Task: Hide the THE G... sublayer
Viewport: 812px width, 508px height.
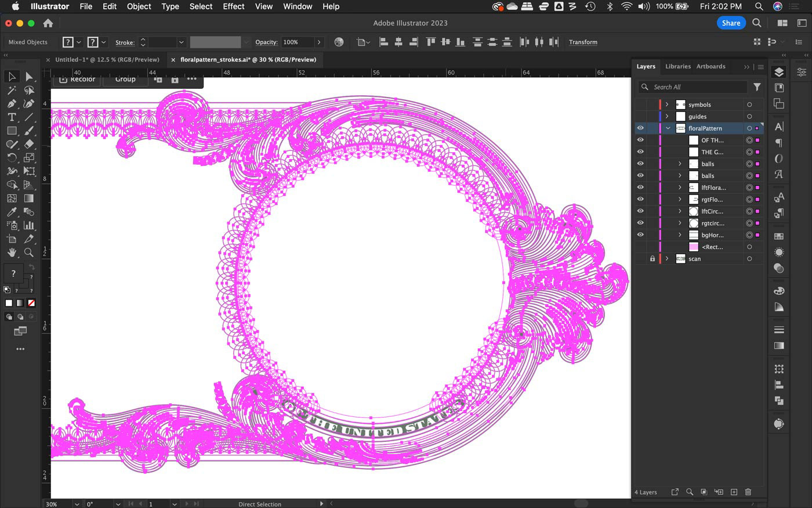Action: 640,152
